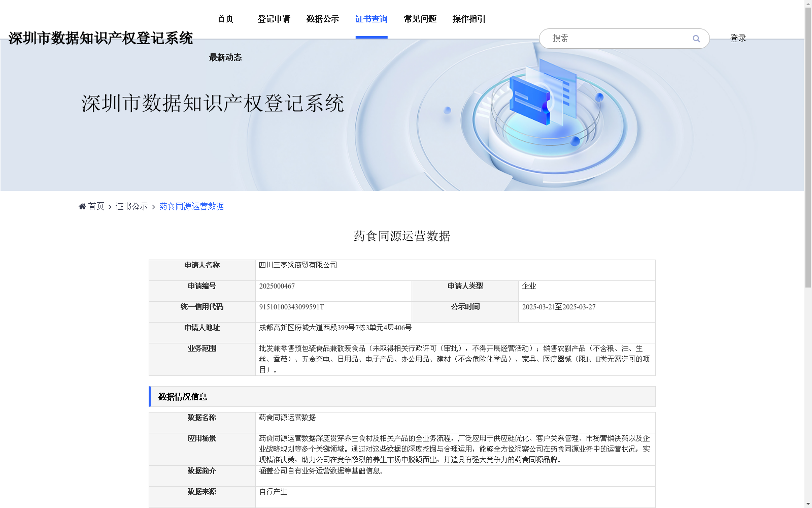Screen dimensions: 812x508
Task: Click the 数据简介 label cell
Action: pos(202,476)
